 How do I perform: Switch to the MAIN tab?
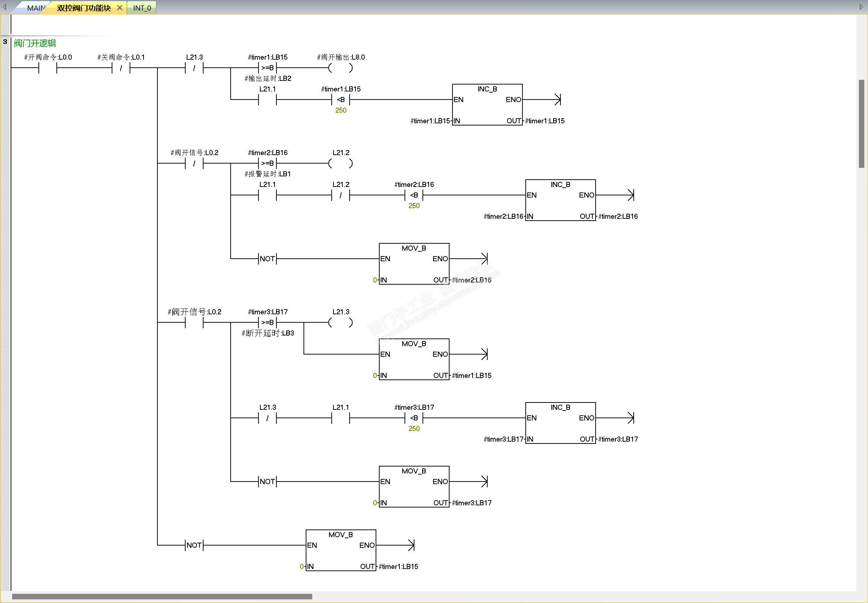[36, 8]
